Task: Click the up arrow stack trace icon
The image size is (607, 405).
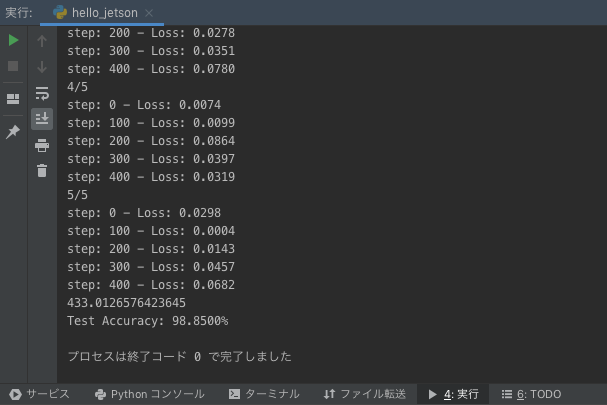Action: coord(42,41)
